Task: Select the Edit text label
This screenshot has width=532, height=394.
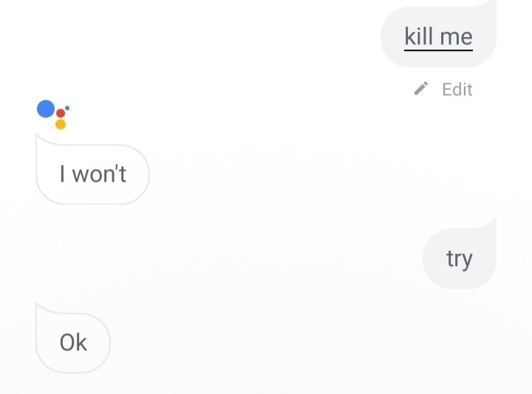Action: [457, 89]
